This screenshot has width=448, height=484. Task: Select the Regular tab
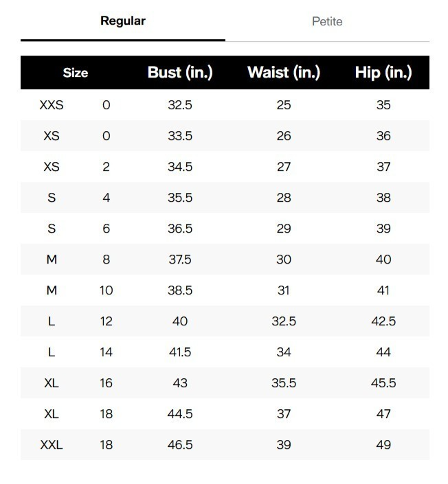coord(123,21)
